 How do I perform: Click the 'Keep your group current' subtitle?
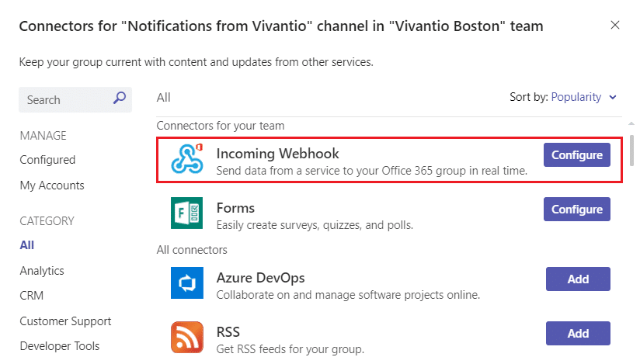[197, 62]
